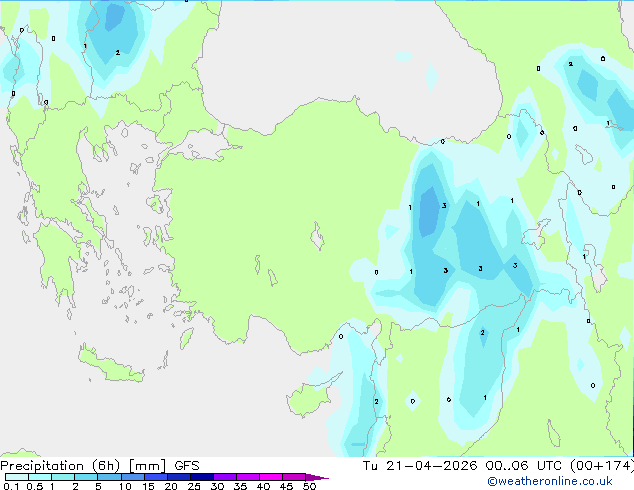Viewport: 634px width, 490px height.
Task: Select the 5–10 mm legend color swatch
Action: (x=109, y=477)
